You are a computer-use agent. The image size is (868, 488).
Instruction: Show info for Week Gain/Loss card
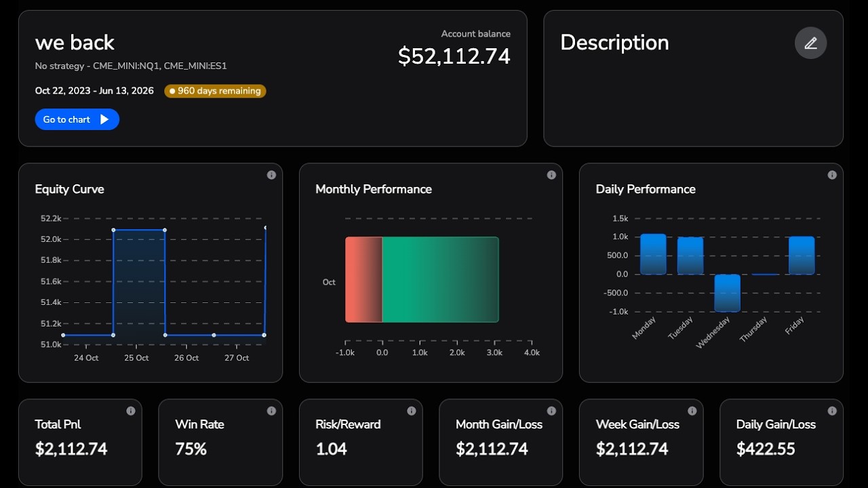pos(692,411)
